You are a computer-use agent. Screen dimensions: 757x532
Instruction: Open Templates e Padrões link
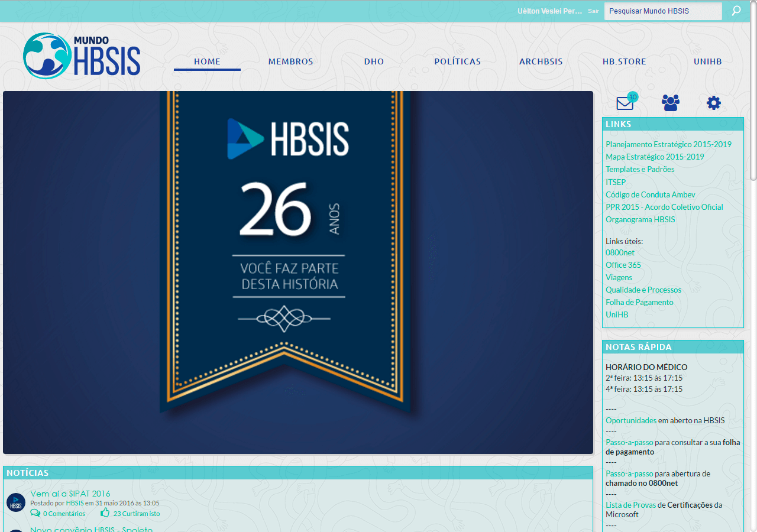[640, 169]
